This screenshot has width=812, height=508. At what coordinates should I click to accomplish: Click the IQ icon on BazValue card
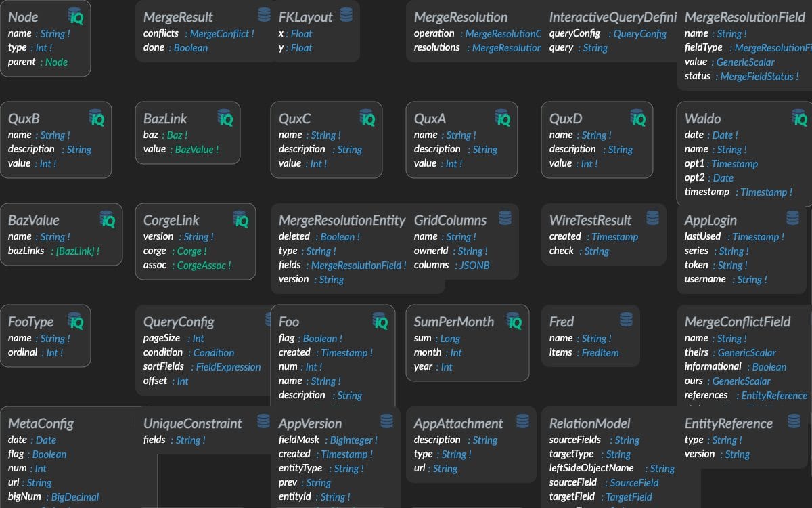click(108, 220)
